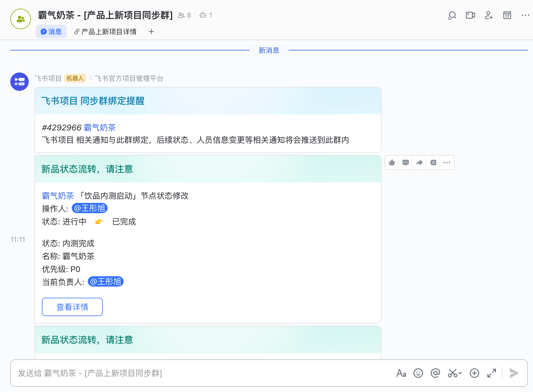This screenshot has width=533, height=392.
Task: Switch to the 消息 tab
Action: [x=51, y=32]
